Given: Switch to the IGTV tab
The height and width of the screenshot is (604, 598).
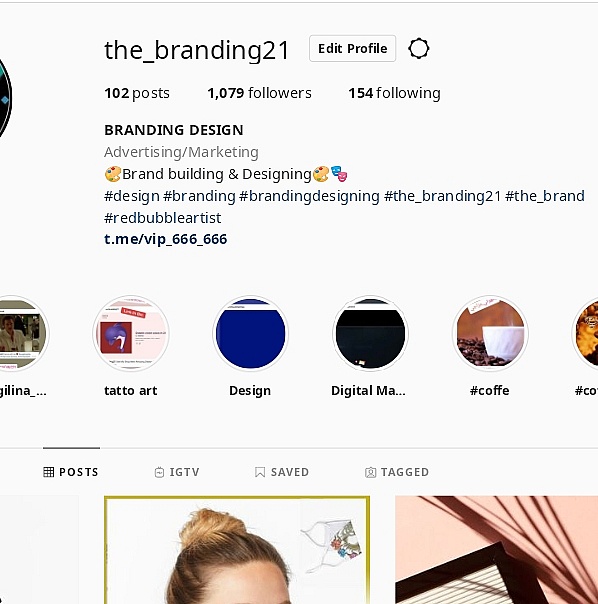Looking at the screenshot, I should (177, 472).
